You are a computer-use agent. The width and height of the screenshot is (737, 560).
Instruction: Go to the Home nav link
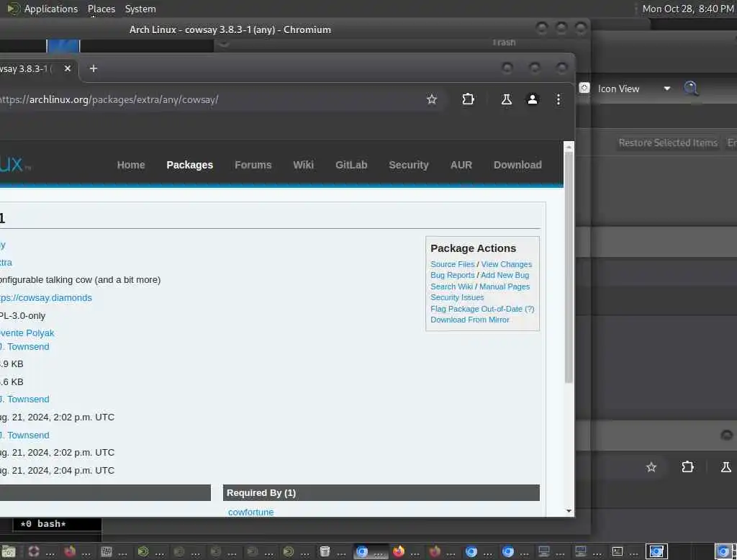tap(131, 165)
